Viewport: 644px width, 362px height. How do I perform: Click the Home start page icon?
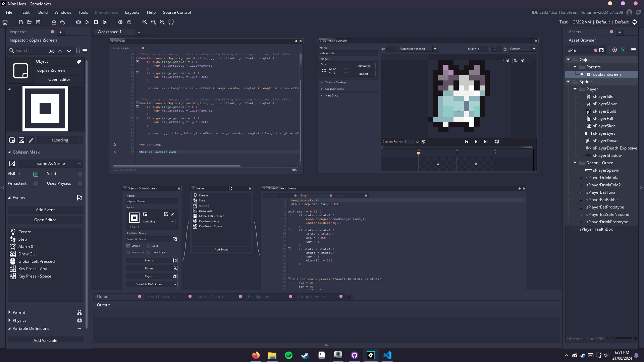[x=5, y=22]
